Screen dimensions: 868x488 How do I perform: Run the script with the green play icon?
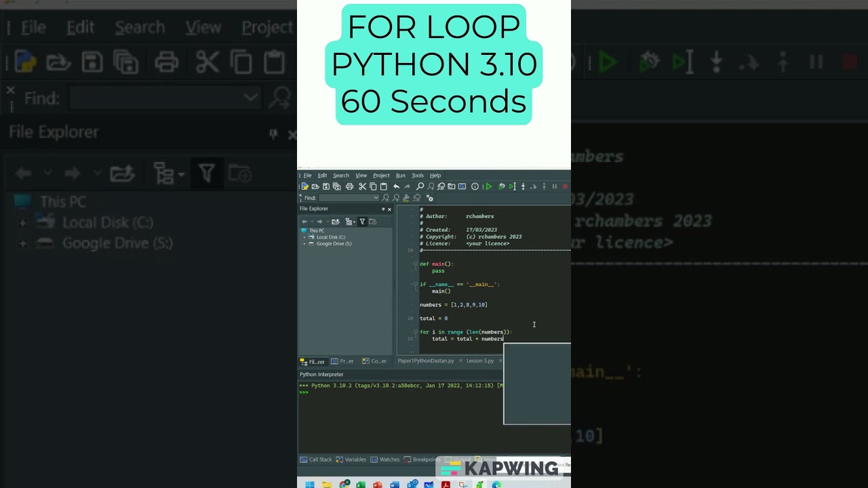pyautogui.click(x=489, y=186)
